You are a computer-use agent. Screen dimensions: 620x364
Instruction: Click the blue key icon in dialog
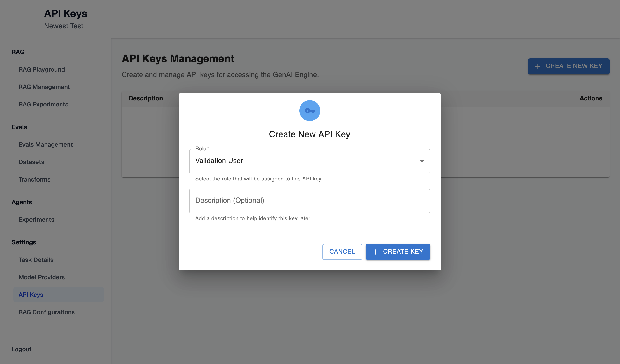click(x=310, y=111)
